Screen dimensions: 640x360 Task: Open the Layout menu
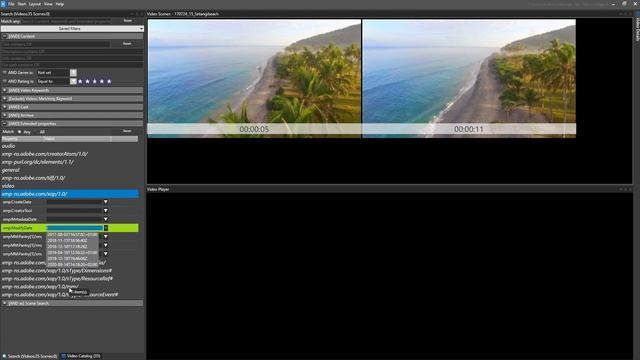35,4
